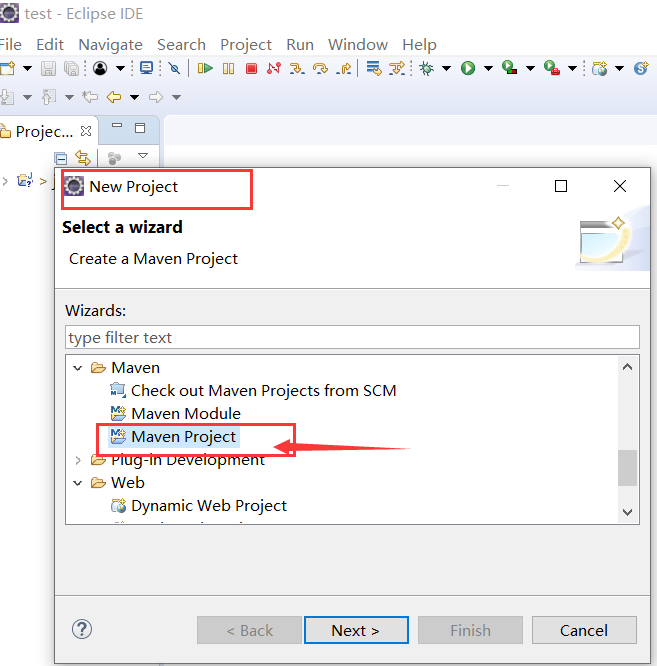Click the Resume debug icon
The width and height of the screenshot is (657, 666).
(x=205, y=68)
